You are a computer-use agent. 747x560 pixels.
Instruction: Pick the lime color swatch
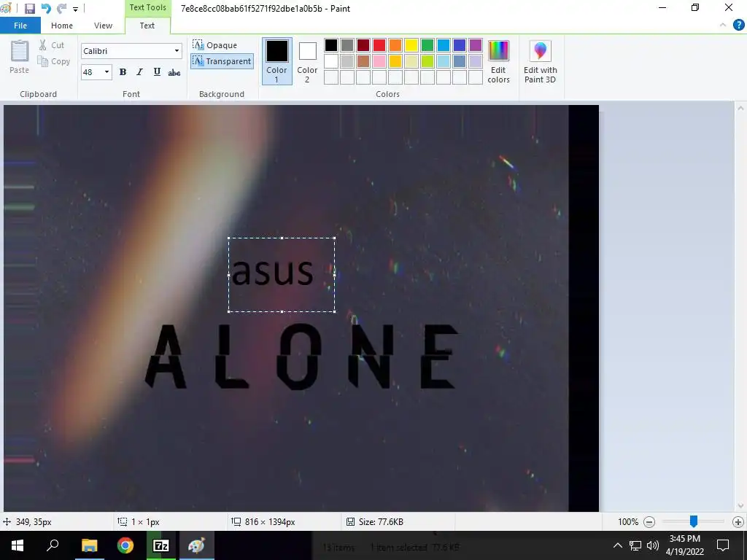tap(427, 61)
